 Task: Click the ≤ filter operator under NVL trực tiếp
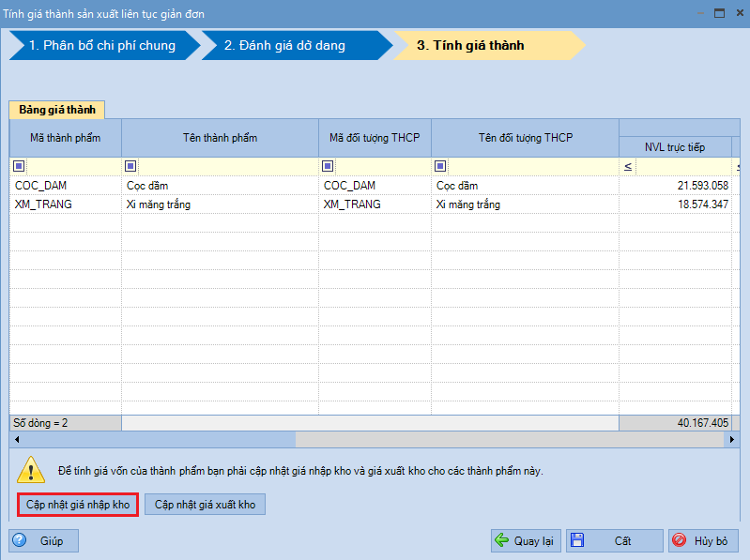pos(628,166)
